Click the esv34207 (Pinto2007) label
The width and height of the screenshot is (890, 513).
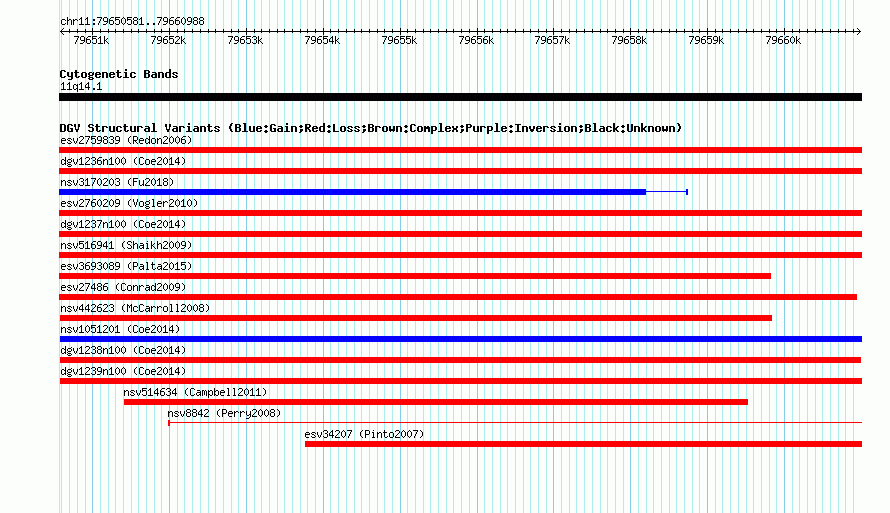click(364, 434)
